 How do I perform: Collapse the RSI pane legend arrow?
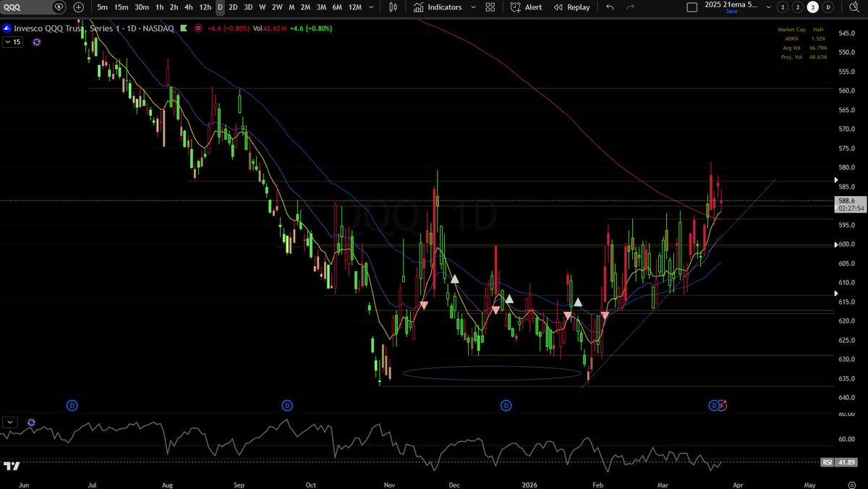pos(11,422)
